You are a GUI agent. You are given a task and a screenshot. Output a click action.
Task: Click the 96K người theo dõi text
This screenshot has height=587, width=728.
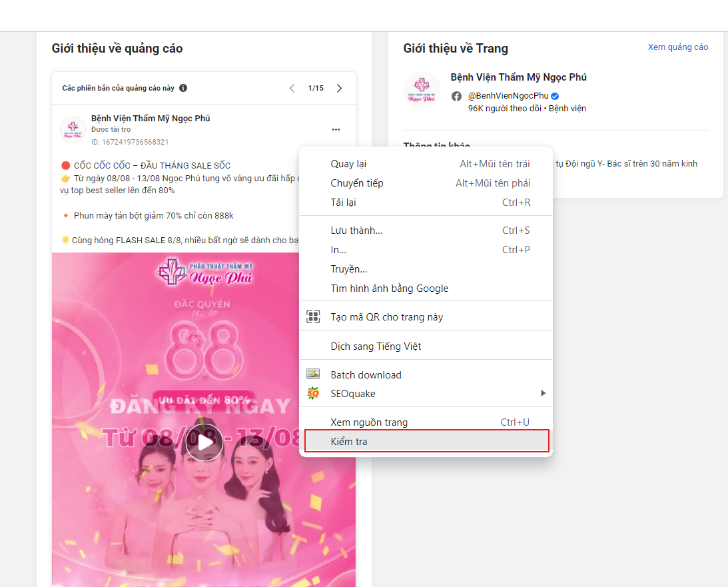[505, 108]
